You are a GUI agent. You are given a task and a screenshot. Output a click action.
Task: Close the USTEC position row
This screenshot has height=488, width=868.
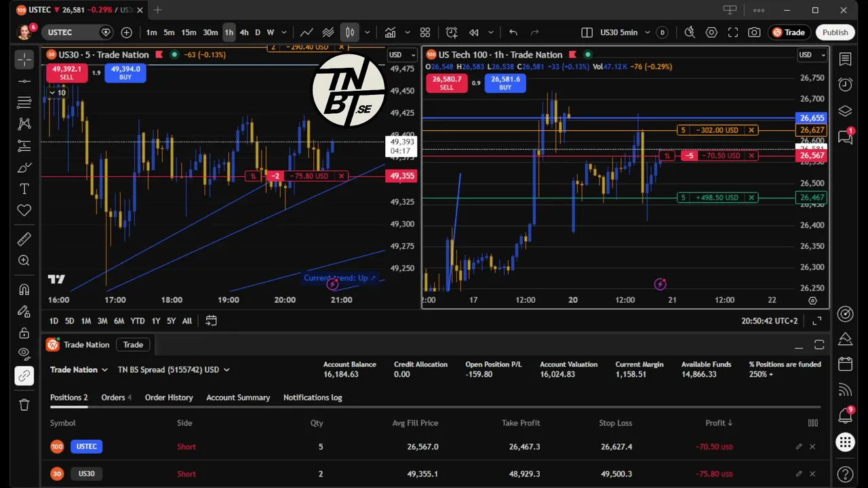[812, 447]
